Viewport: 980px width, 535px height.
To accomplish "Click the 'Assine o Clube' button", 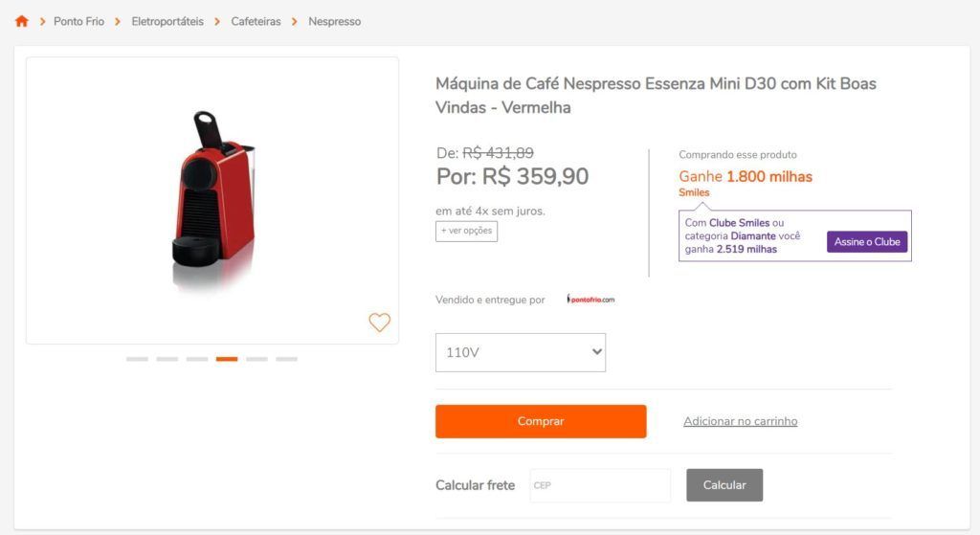I will 867,242.
